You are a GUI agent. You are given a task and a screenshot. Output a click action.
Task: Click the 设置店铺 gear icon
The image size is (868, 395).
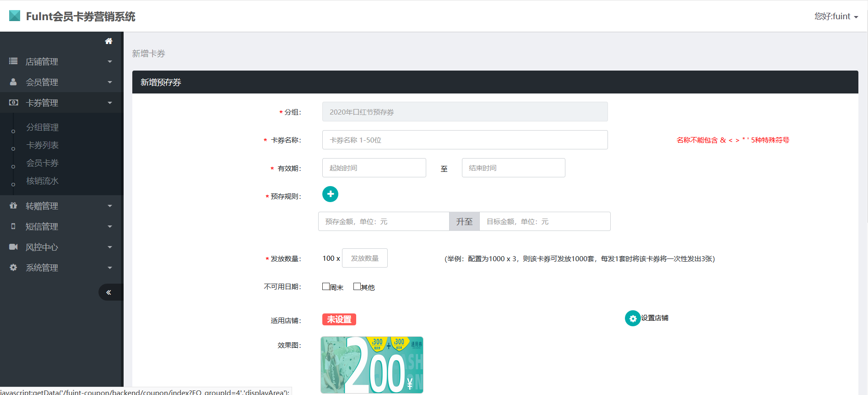click(633, 318)
